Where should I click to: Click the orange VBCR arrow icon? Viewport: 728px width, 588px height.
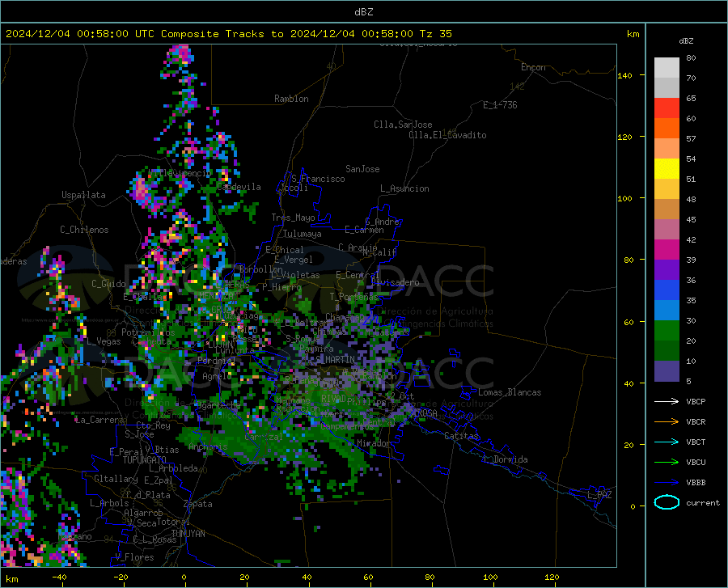click(667, 422)
